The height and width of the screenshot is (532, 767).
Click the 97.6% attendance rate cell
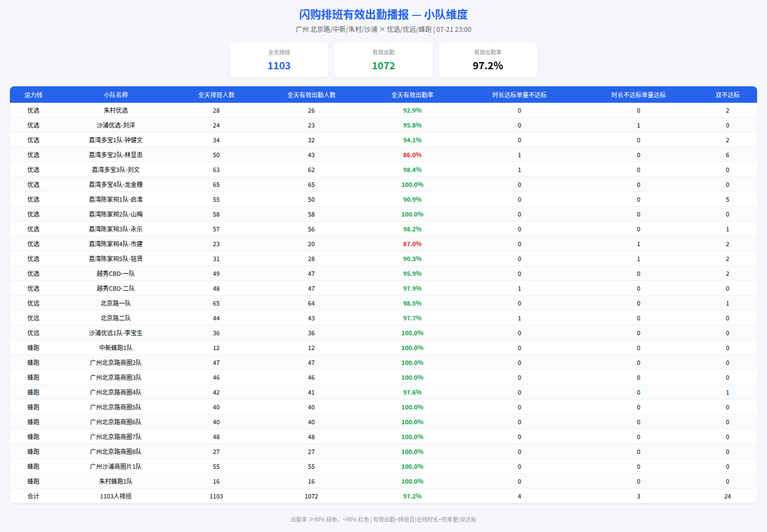coord(413,392)
